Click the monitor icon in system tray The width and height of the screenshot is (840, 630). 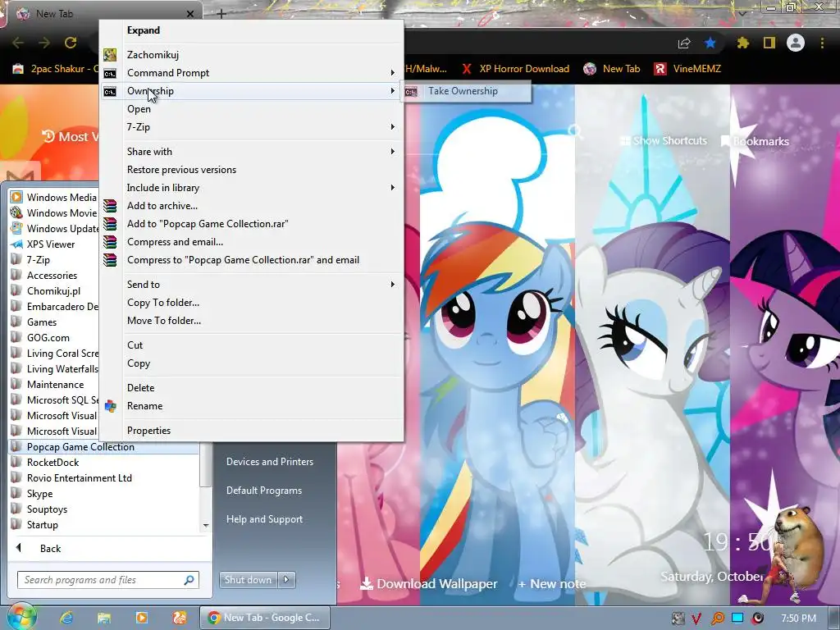pyautogui.click(x=737, y=619)
